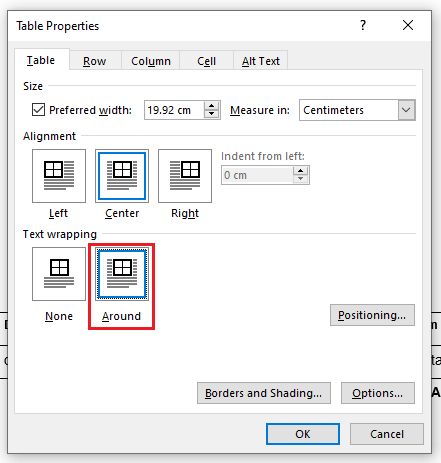441x463 pixels.
Task: Select Around text wrapping icon
Action: point(122,274)
